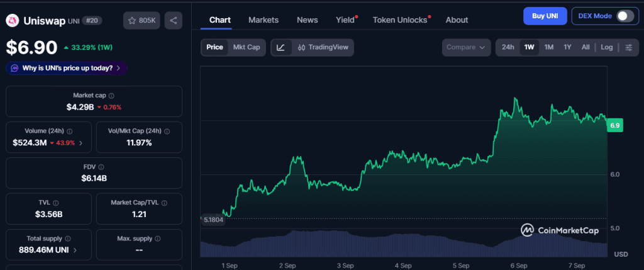
Task: Click the AI icon in price-up banner
Action: coord(15,68)
